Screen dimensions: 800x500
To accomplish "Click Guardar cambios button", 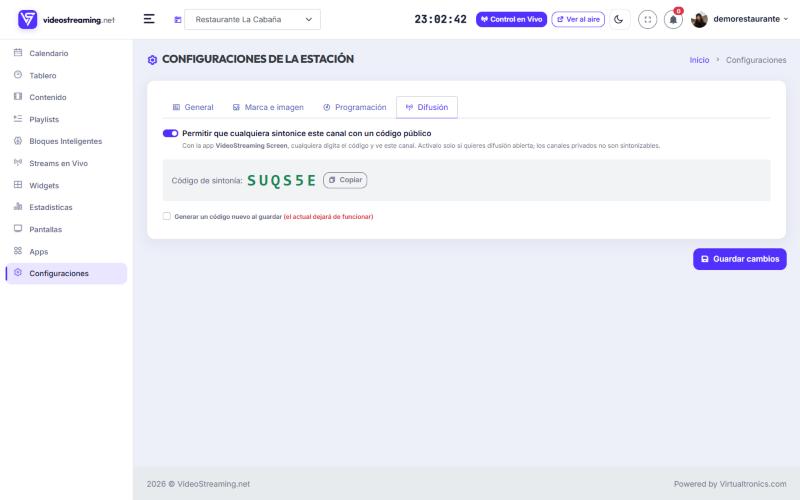I will (740, 259).
